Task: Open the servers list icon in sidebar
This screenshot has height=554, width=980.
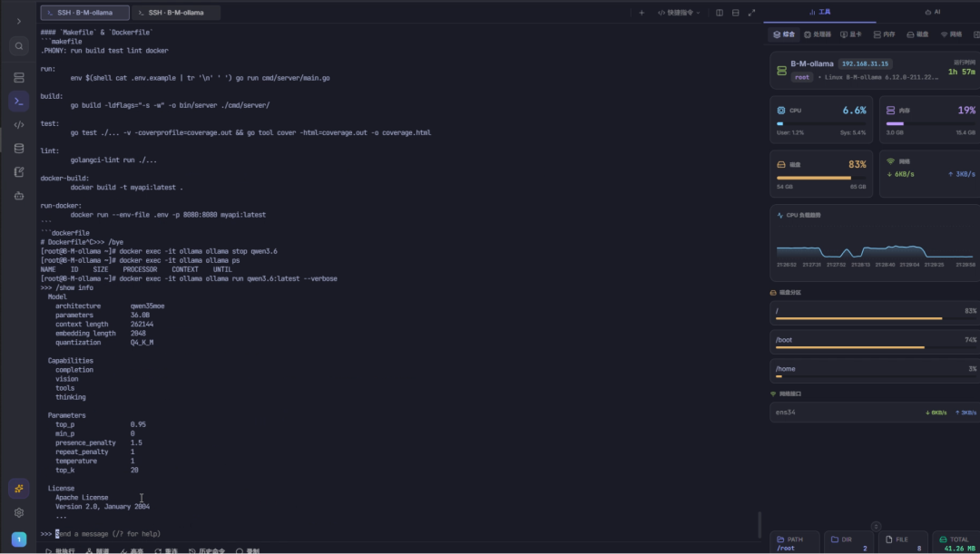Action: pyautogui.click(x=19, y=77)
